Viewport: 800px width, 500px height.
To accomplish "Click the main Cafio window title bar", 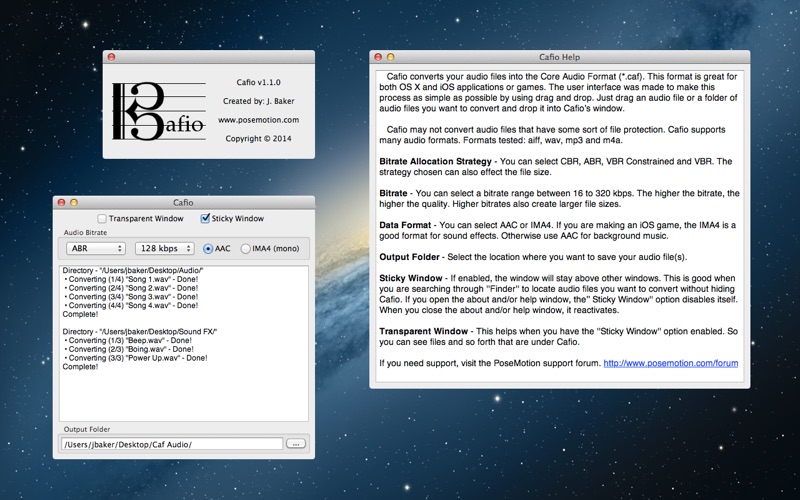I will point(183,203).
